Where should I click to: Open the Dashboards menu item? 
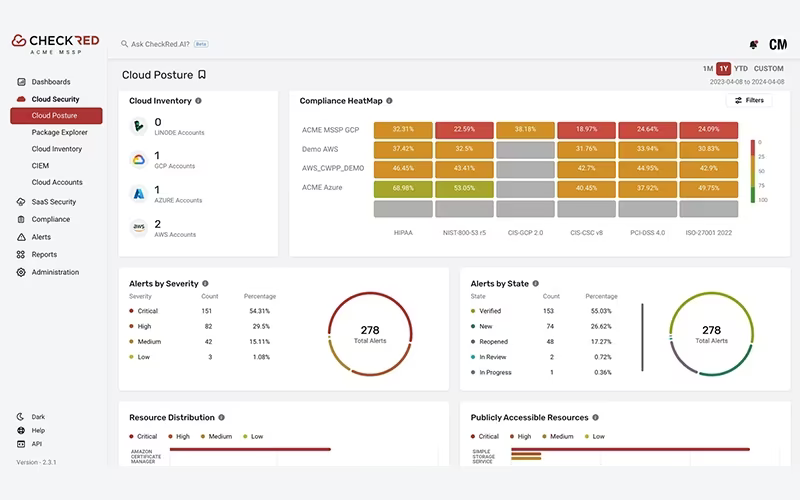(51, 82)
